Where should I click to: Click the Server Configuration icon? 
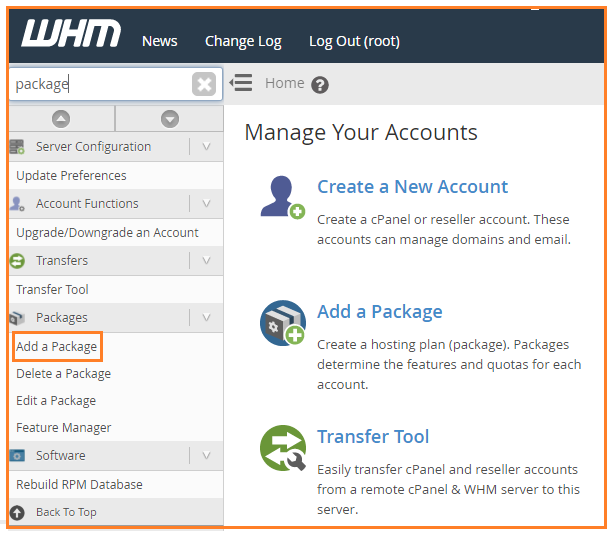click(17, 147)
